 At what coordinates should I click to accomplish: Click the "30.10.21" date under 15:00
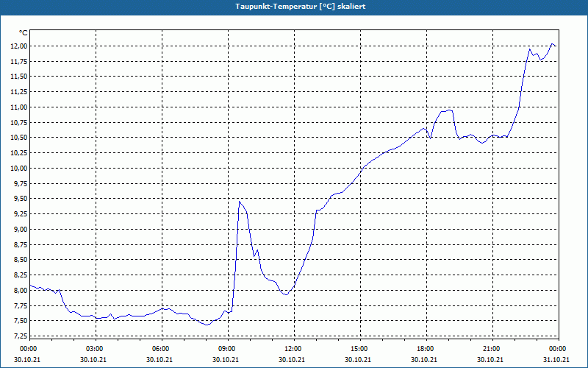coord(358,360)
